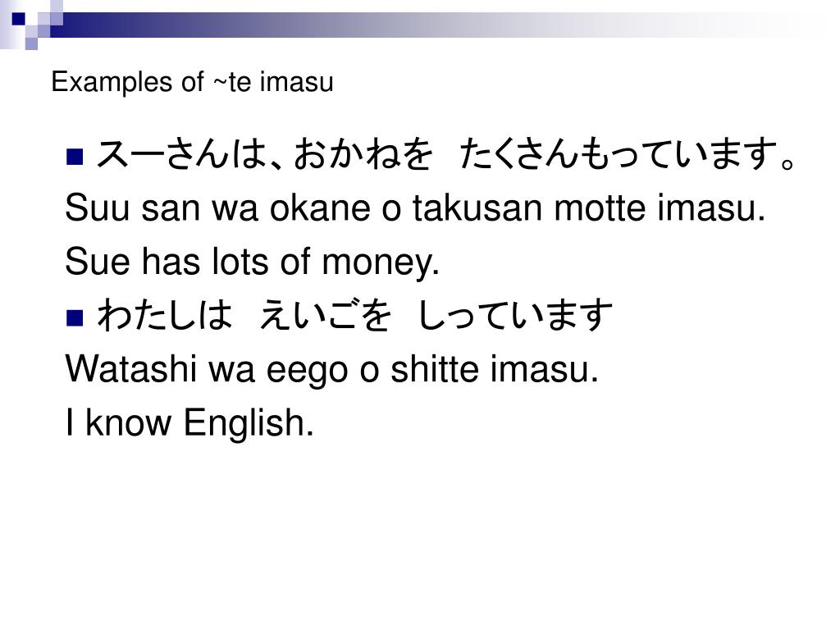The image size is (840, 630).
Task: Click the line 'Watashi wa eego o shitte imasu.'
Action: coord(331,369)
